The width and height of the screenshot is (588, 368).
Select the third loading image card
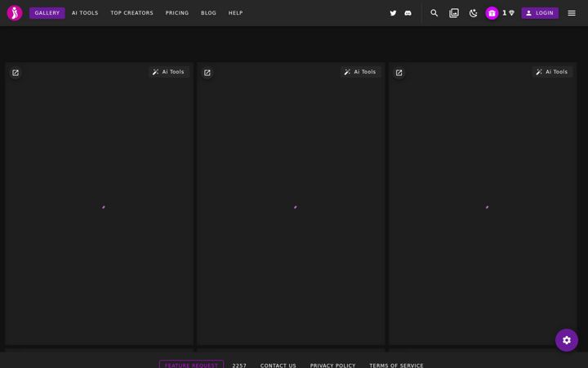[483, 204]
